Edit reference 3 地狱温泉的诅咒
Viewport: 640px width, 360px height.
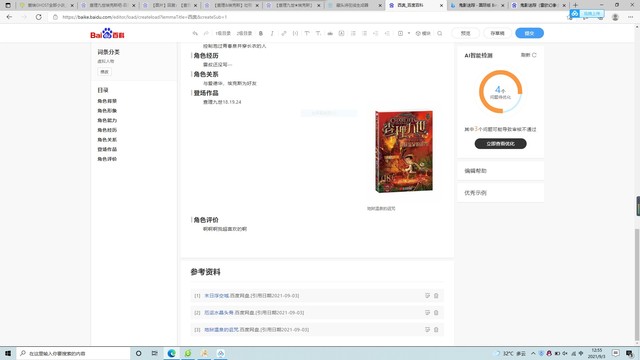click(x=427, y=330)
